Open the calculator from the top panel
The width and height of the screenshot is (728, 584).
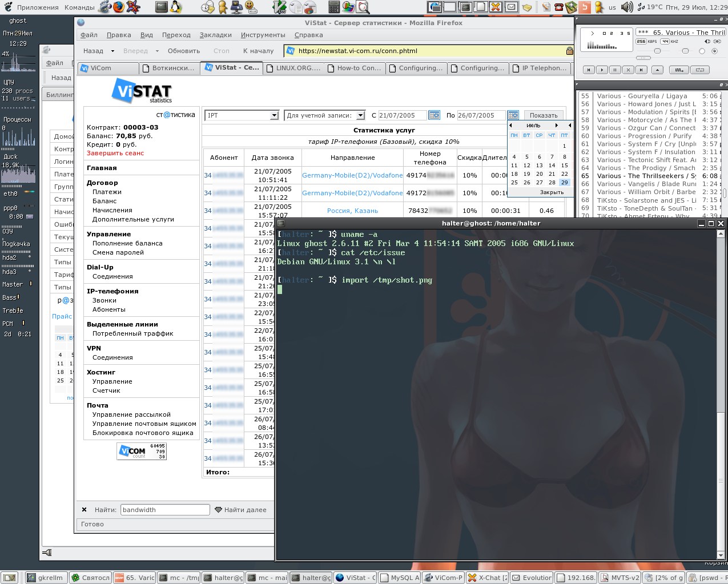(x=335, y=7)
